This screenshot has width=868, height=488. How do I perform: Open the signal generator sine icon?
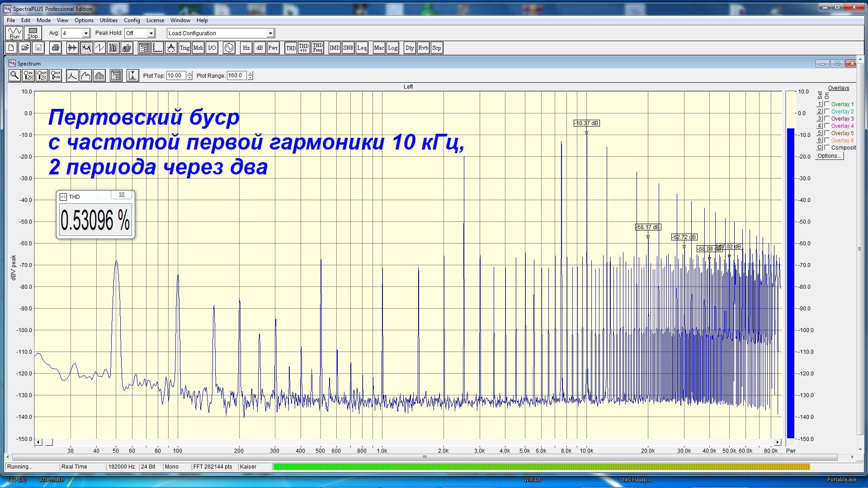(229, 48)
